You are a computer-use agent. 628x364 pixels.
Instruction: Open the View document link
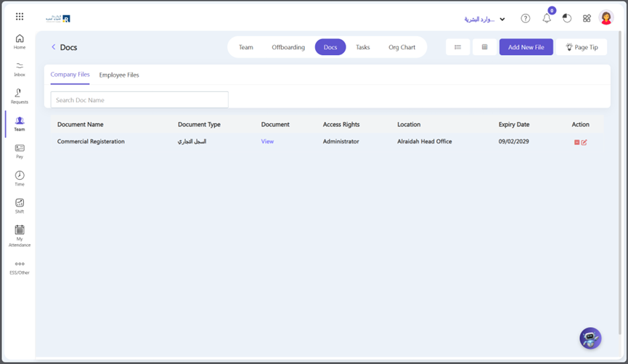pyautogui.click(x=267, y=141)
